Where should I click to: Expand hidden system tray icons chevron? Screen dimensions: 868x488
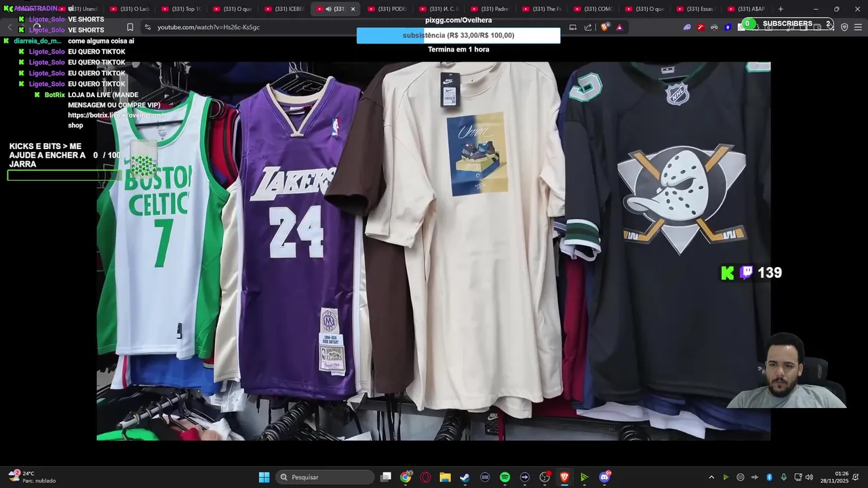click(x=711, y=477)
